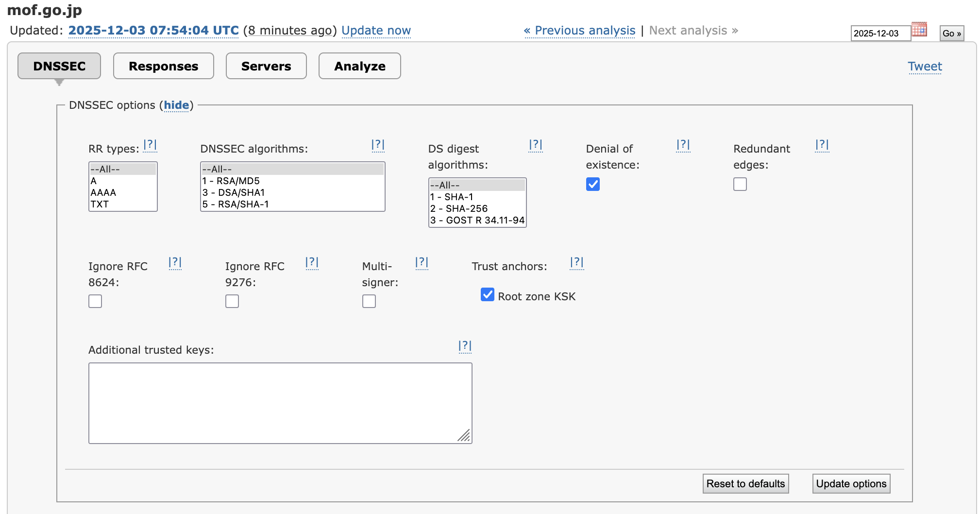This screenshot has height=514, width=980.
Task: Click the Update now link
Action: point(376,31)
